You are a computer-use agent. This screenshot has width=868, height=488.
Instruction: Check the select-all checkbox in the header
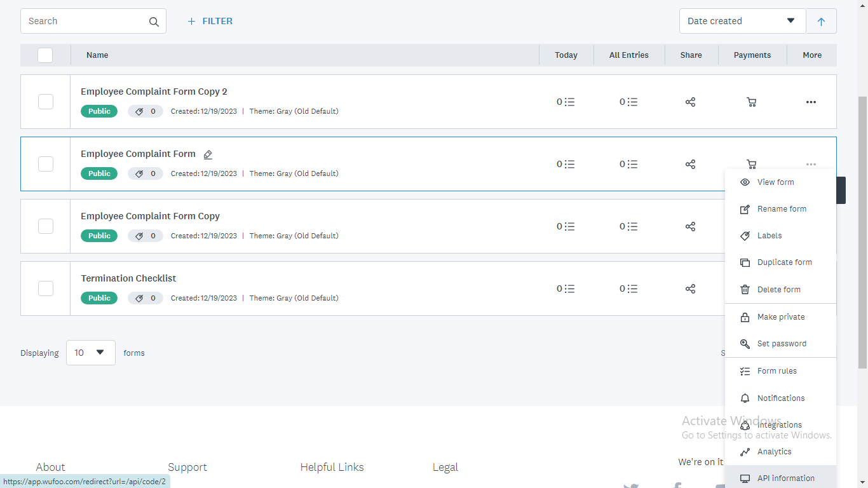coord(45,55)
